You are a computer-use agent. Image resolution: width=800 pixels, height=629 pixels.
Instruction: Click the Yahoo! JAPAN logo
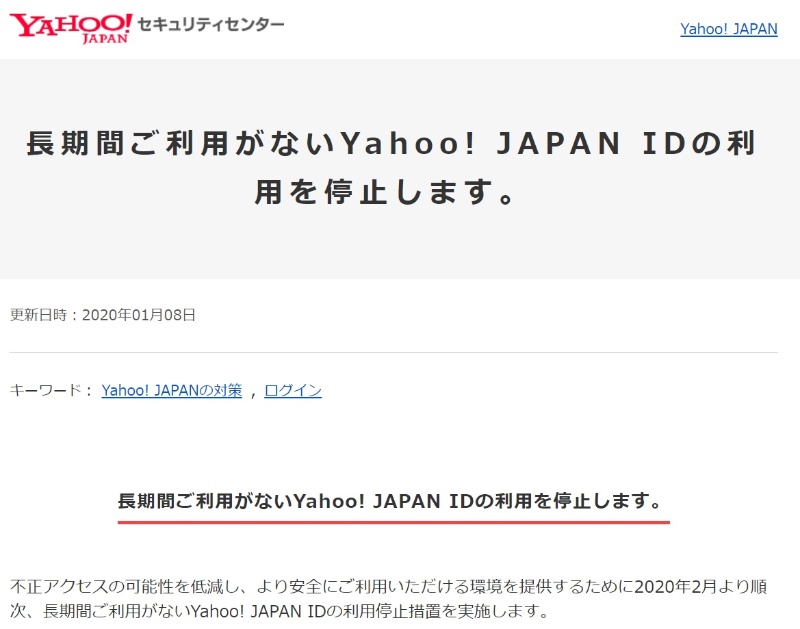(70, 25)
